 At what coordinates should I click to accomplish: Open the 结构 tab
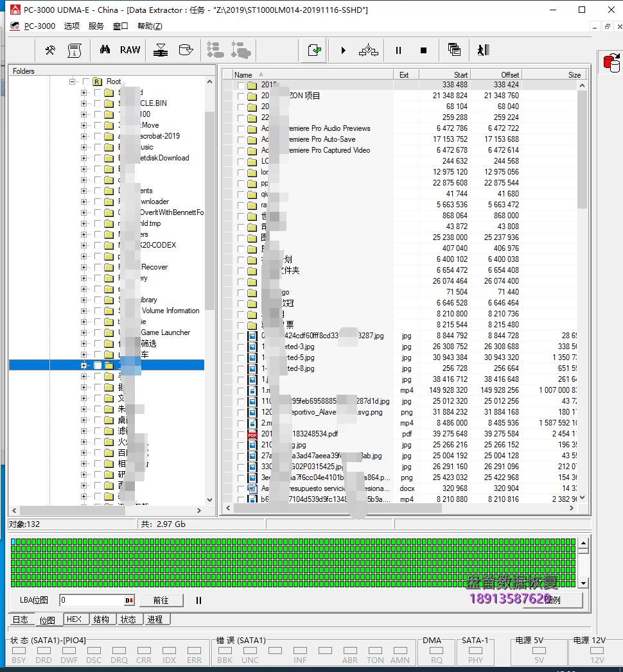coord(101,620)
